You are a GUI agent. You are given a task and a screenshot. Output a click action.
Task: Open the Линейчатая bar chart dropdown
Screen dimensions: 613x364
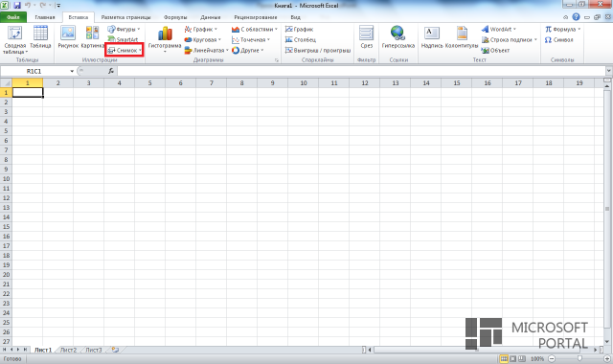206,51
